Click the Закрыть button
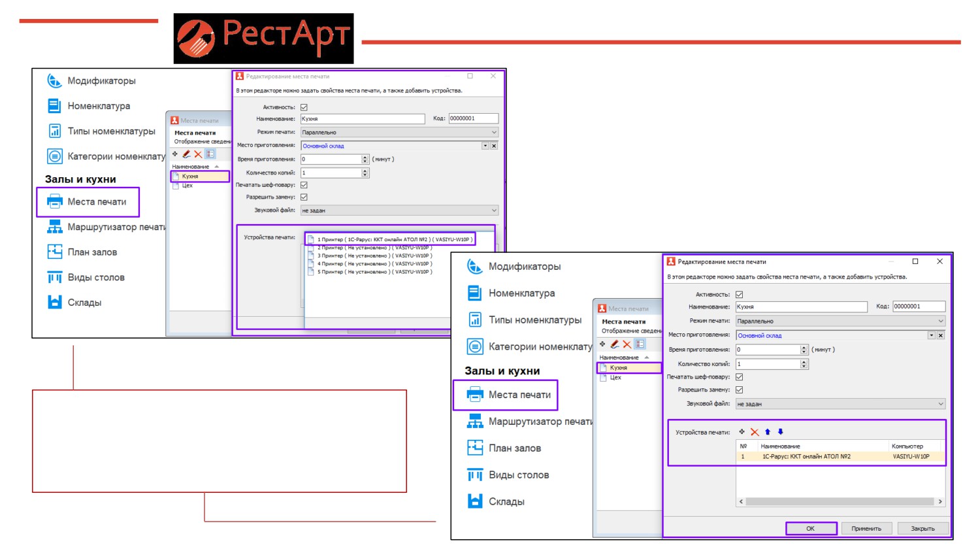Screen dimensions: 980x551 [923, 528]
